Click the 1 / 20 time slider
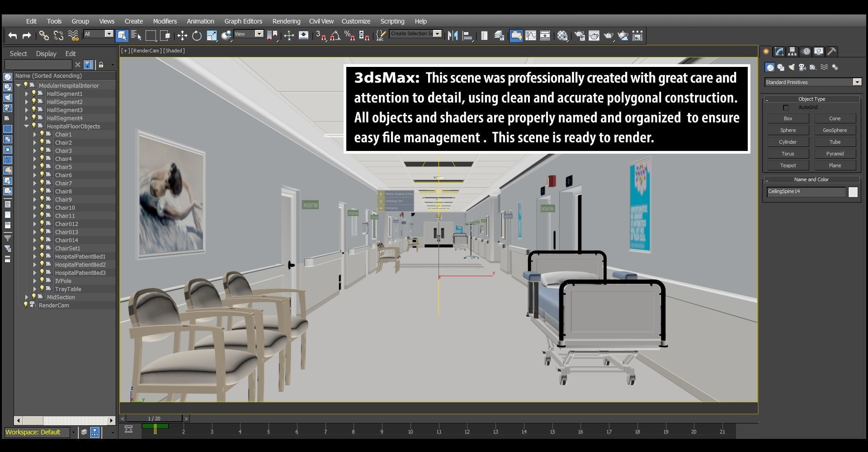868x452 pixels. [154, 419]
